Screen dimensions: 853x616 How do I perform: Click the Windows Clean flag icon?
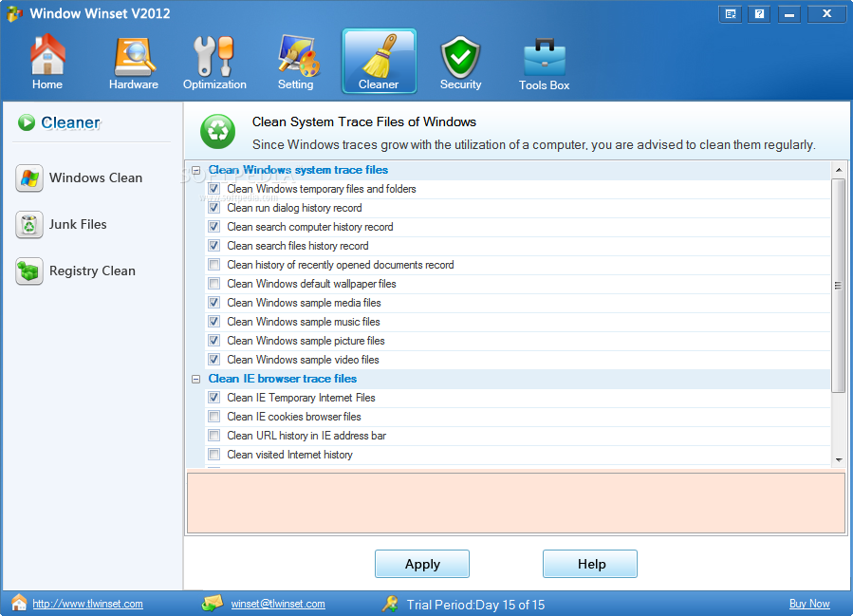29,177
